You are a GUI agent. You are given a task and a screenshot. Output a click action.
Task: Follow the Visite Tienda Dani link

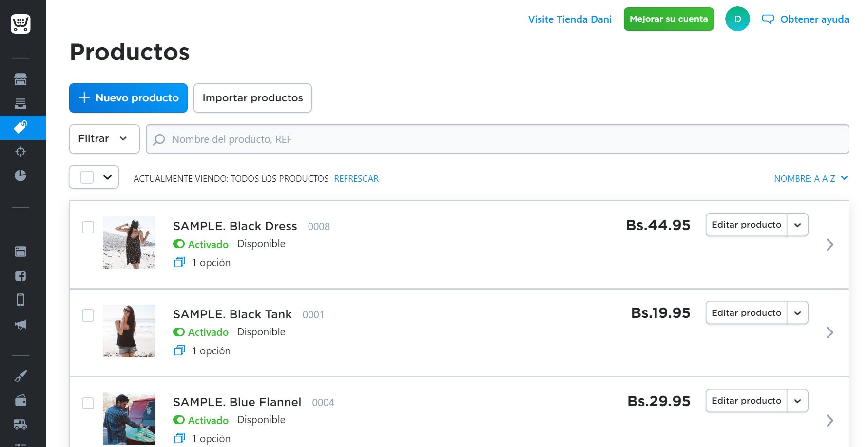click(570, 19)
